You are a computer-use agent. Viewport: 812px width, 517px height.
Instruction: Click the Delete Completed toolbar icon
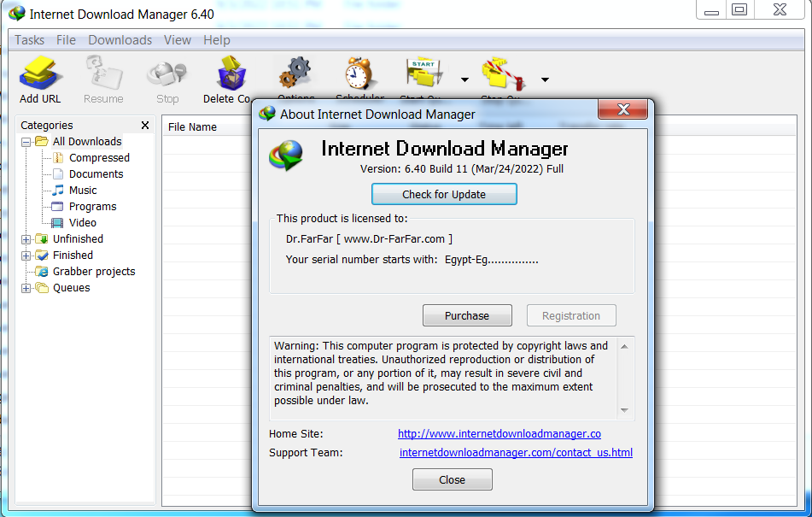pyautogui.click(x=231, y=74)
